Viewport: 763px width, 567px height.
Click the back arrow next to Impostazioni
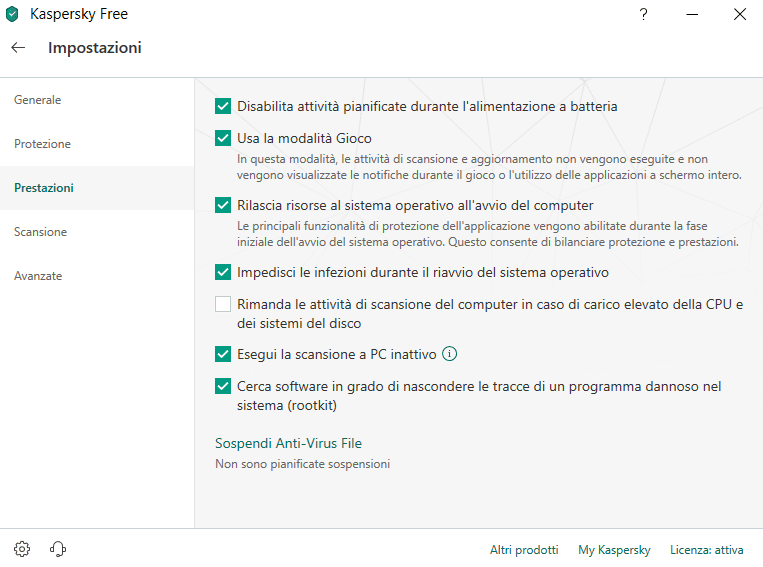tap(18, 47)
